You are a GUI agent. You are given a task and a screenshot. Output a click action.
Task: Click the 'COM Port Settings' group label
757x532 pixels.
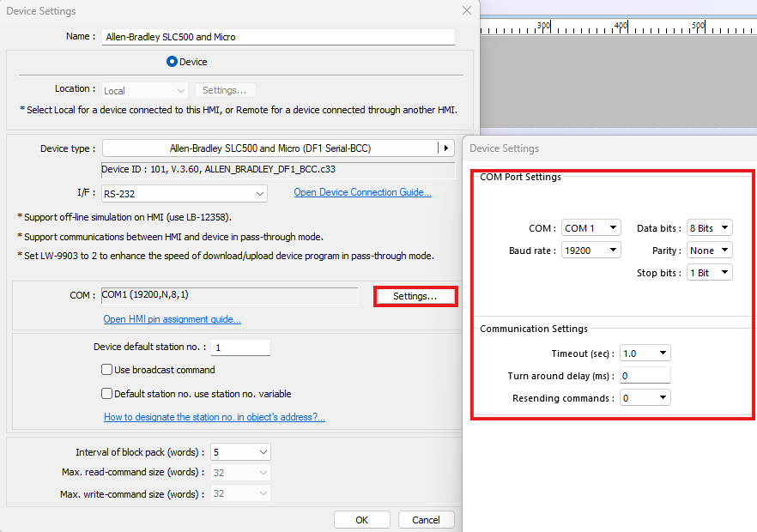point(520,177)
